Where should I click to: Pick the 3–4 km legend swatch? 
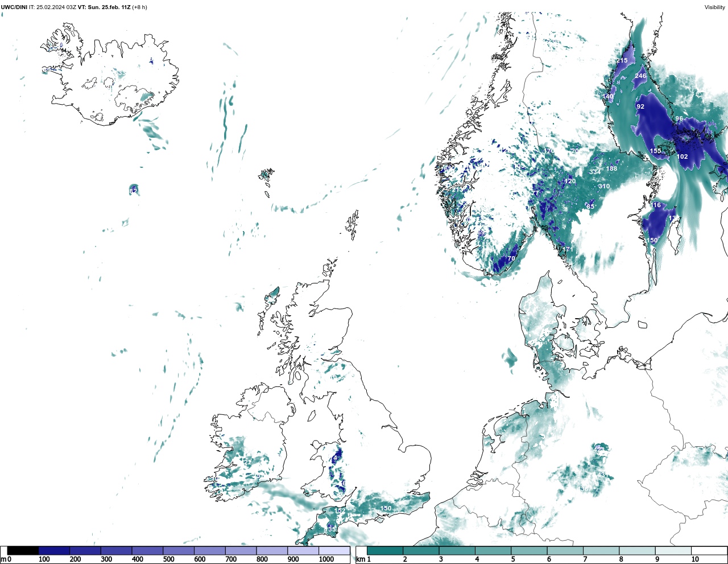point(457,551)
